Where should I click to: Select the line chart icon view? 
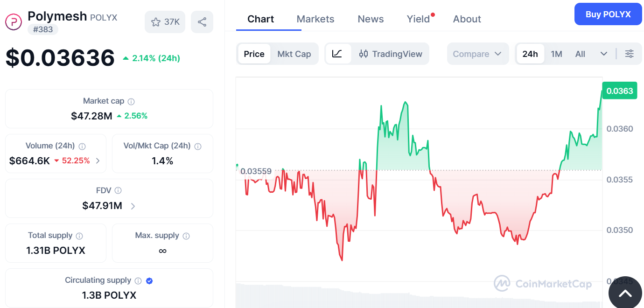click(x=337, y=54)
